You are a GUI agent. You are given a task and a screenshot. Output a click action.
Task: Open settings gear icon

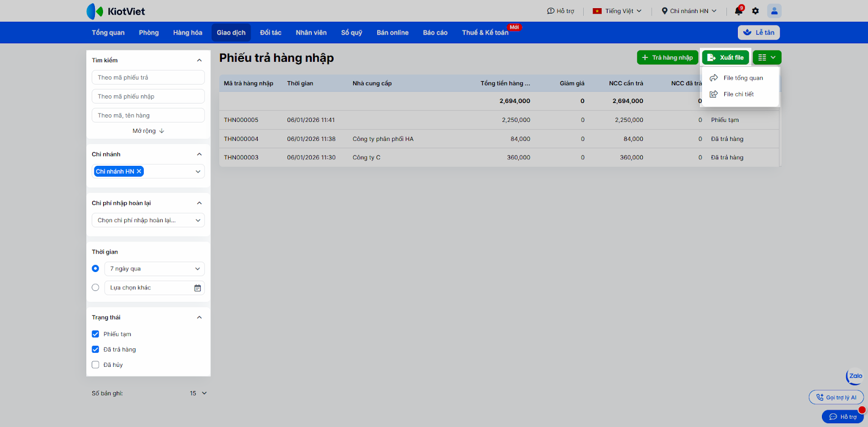755,11
